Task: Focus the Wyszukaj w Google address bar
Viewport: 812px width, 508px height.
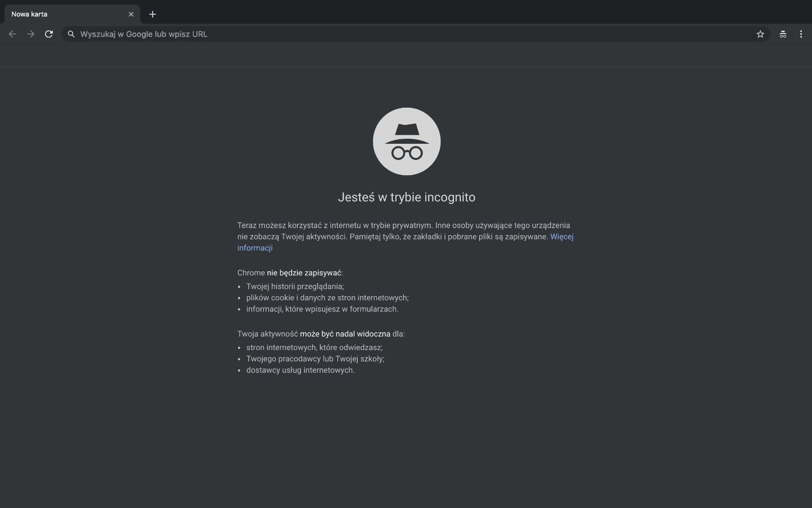Action: 415,34
